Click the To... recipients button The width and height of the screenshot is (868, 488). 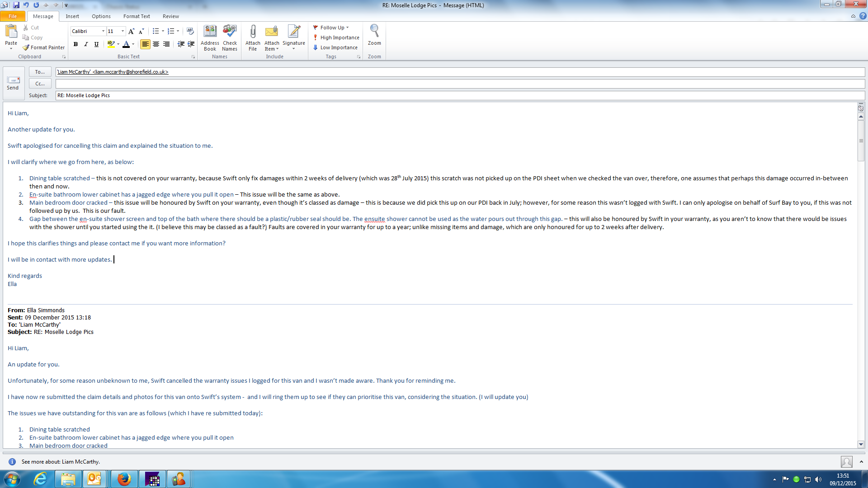click(x=40, y=72)
